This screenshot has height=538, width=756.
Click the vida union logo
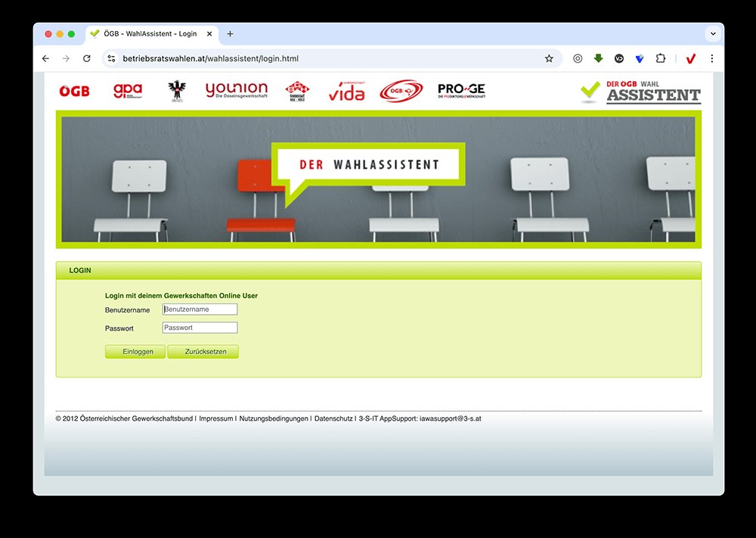coord(346,90)
